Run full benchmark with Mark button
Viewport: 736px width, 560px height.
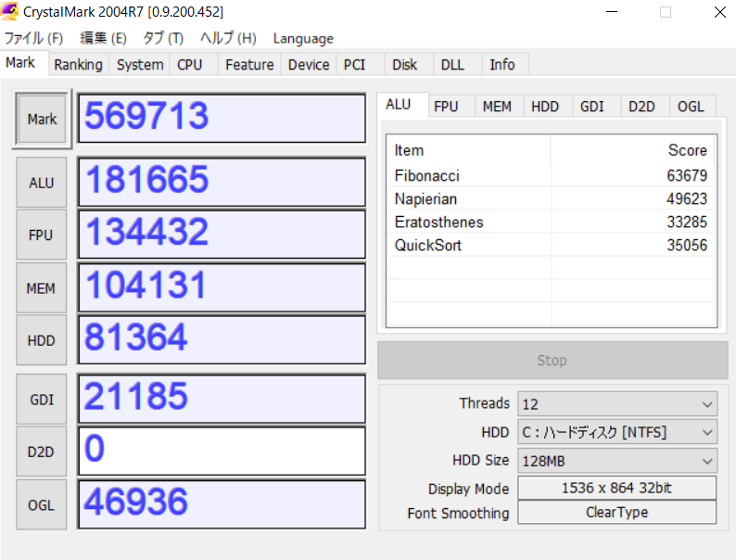point(42,119)
